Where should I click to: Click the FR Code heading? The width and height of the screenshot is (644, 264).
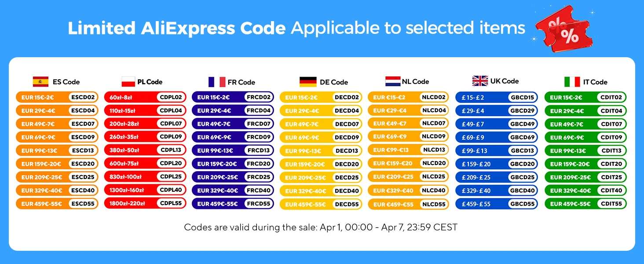pos(241,82)
